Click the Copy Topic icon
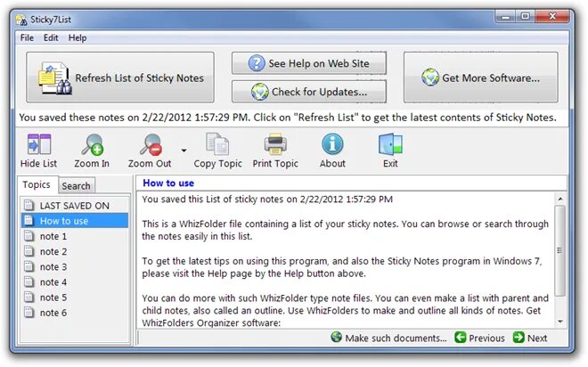This screenshot has width=588, height=367. [x=217, y=144]
